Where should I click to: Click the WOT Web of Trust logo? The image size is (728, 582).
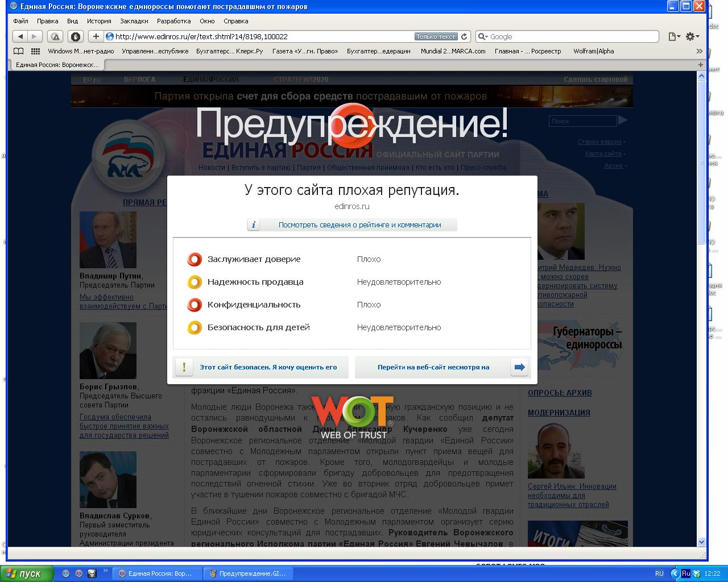pos(353,417)
